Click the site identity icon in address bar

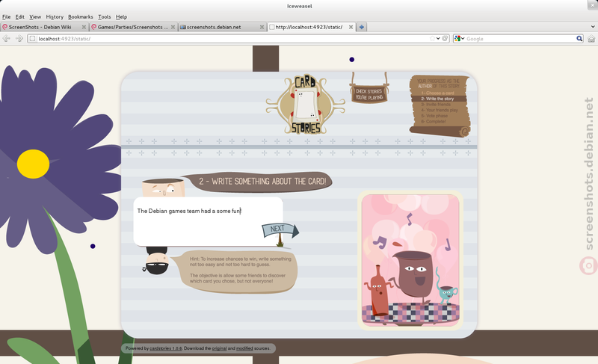(x=32, y=39)
